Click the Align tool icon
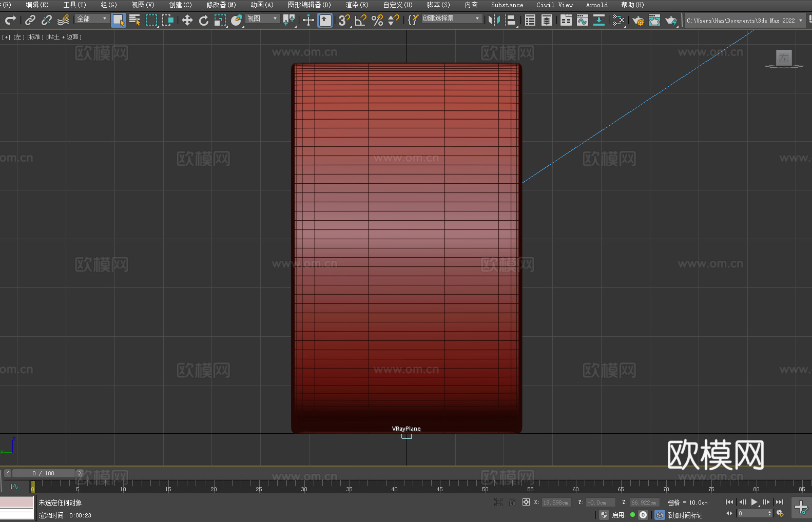Screen dimensions: 812x522 [x=511, y=20]
